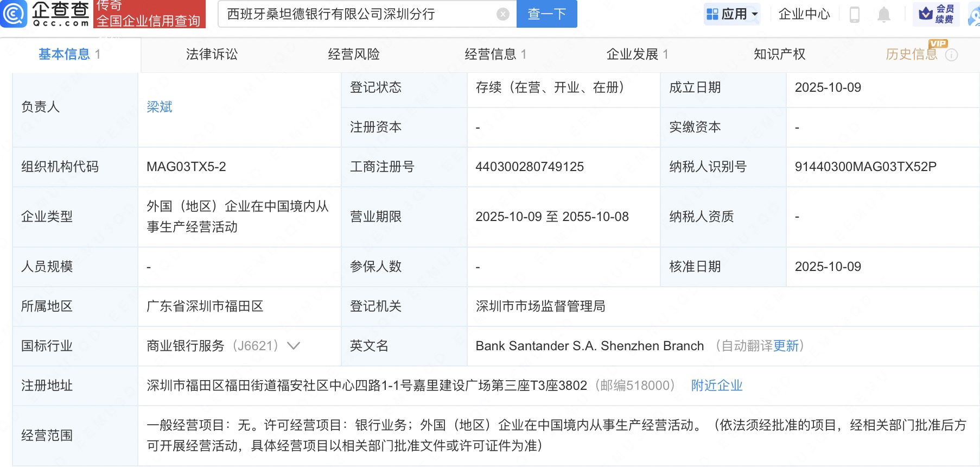Image resolution: width=980 pixels, height=467 pixels.
Task: Click the info icon beside 历史信息
Action: [951, 55]
